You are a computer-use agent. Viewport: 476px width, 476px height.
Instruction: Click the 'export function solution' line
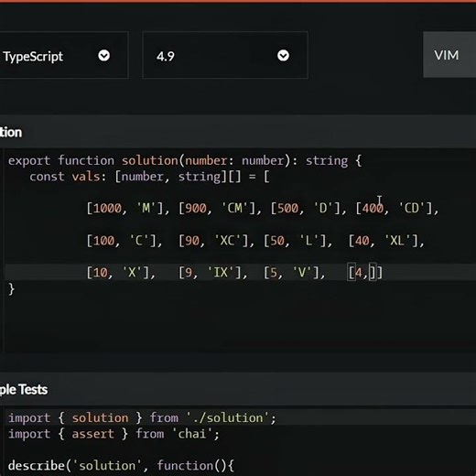coord(185,161)
